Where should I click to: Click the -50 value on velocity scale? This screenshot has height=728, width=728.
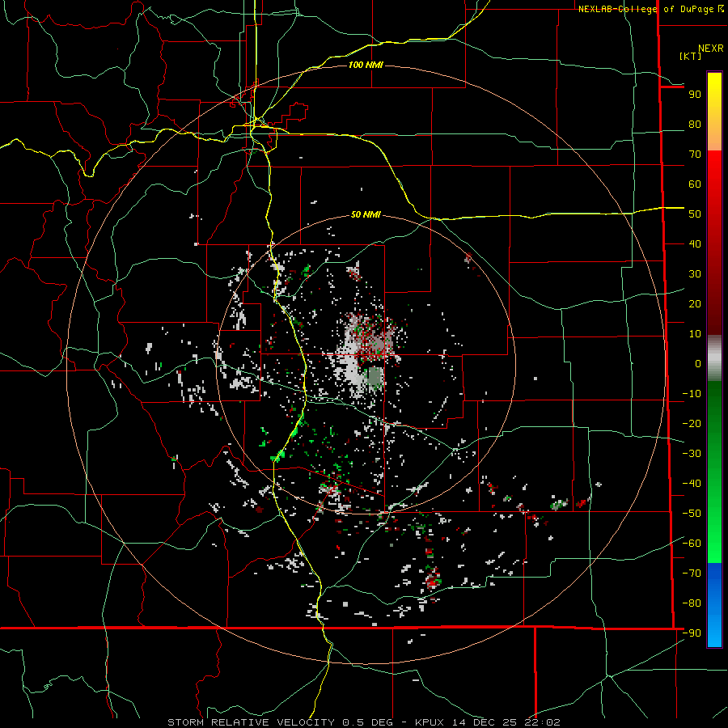click(x=692, y=514)
